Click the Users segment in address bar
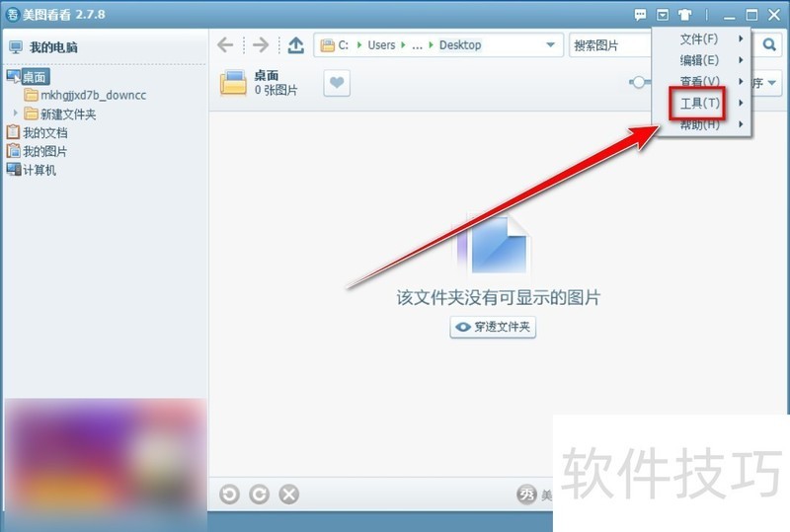Screen dimensions: 790x532 point(381,45)
